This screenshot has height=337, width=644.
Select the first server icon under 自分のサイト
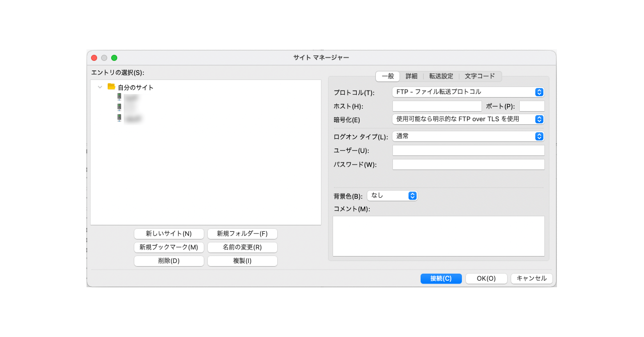[119, 97]
